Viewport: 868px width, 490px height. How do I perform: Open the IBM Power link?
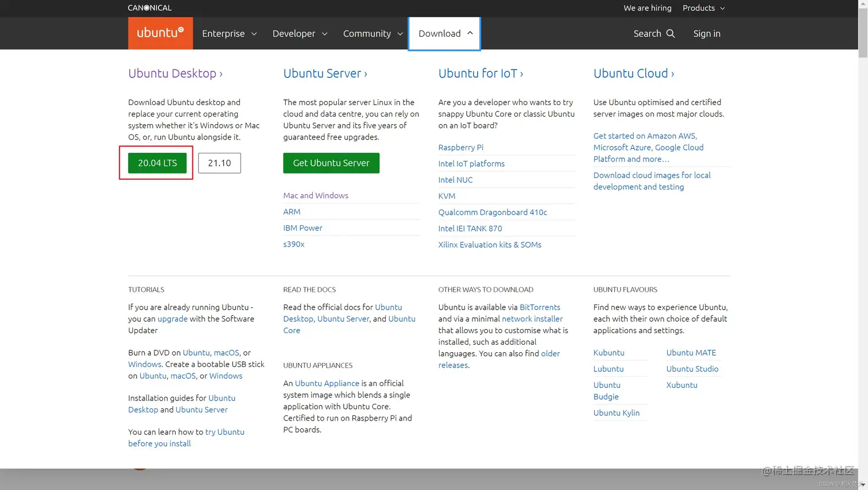click(303, 227)
